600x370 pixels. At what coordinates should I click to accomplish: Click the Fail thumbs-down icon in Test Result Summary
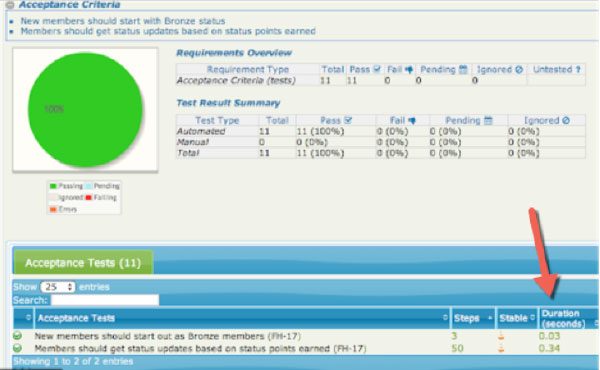point(412,121)
